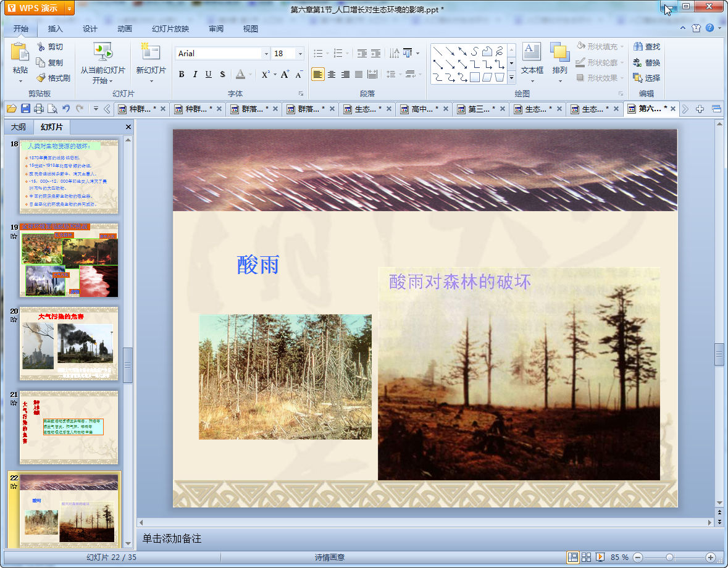Open the Design ribbon tab
The height and width of the screenshot is (568, 728).
click(90, 29)
